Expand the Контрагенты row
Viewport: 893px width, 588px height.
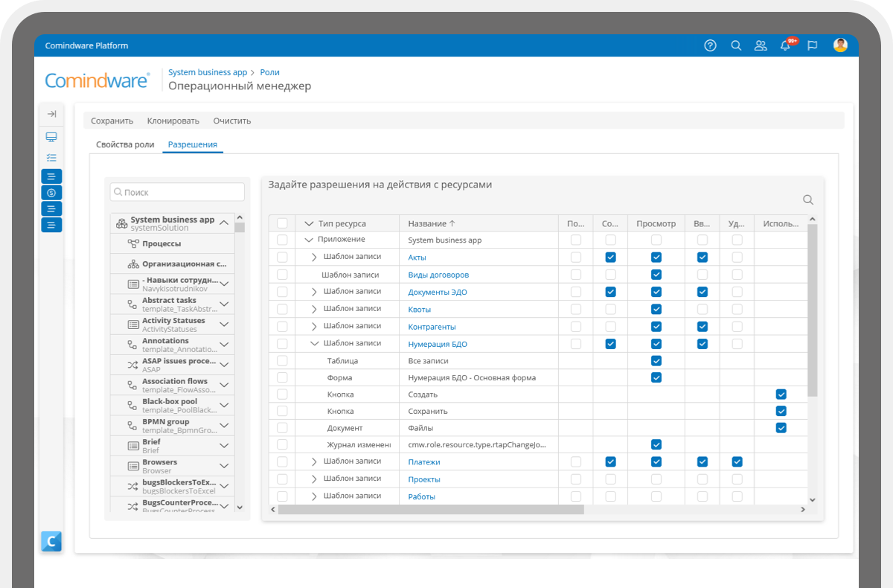pos(314,326)
